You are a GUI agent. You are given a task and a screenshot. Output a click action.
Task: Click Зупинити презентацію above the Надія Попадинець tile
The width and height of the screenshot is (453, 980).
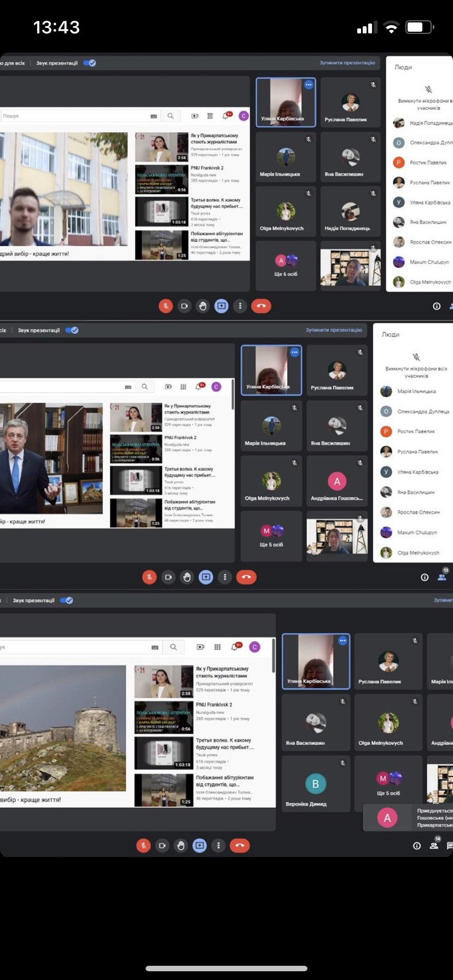[347, 63]
